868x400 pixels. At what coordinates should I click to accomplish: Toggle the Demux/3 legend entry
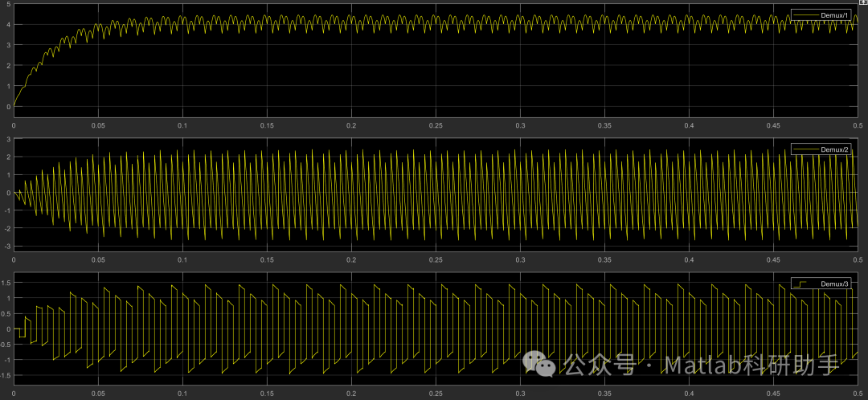point(821,284)
